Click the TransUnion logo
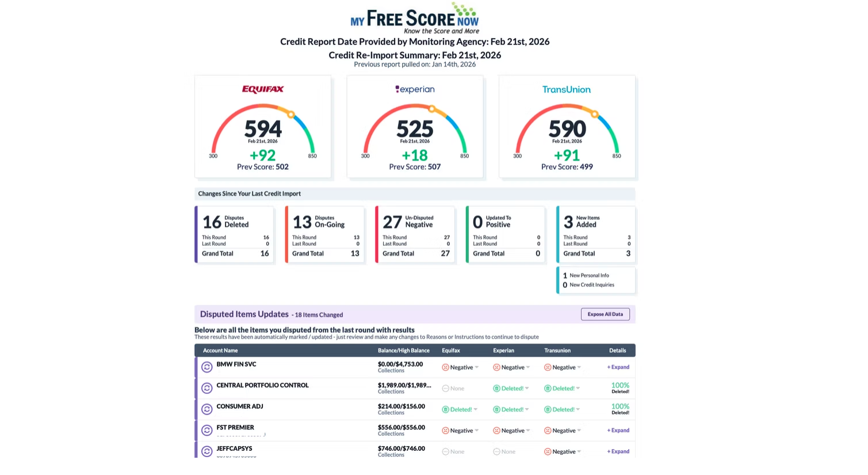The width and height of the screenshot is (868, 475). [x=567, y=89]
